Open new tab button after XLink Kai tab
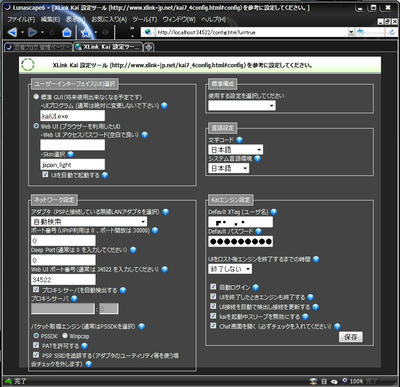Viewport: 400px width, 387px height. point(148,47)
